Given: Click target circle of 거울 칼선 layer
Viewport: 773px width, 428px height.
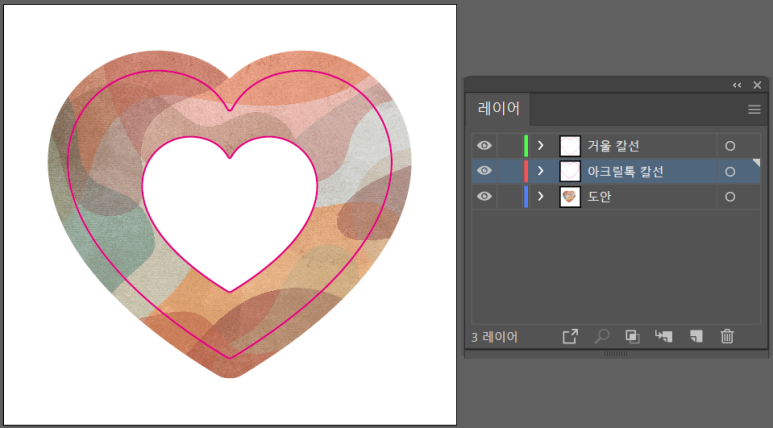Looking at the screenshot, I should click(x=730, y=146).
